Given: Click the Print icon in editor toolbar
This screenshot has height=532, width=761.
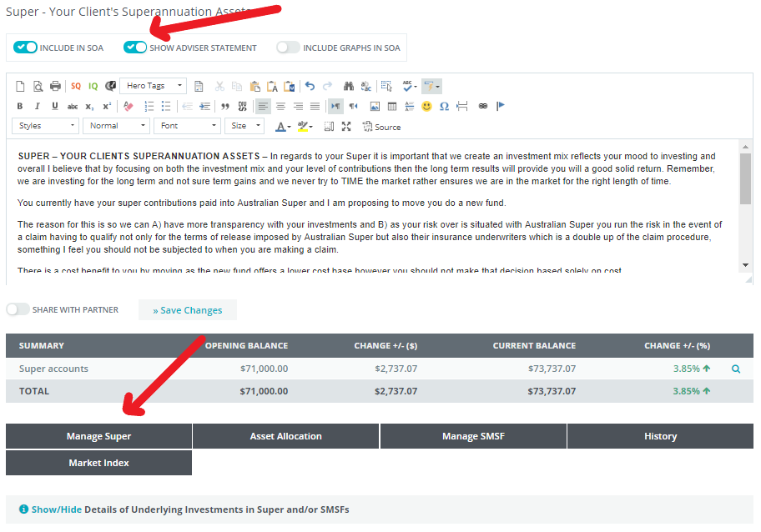Looking at the screenshot, I should pyautogui.click(x=55, y=86).
